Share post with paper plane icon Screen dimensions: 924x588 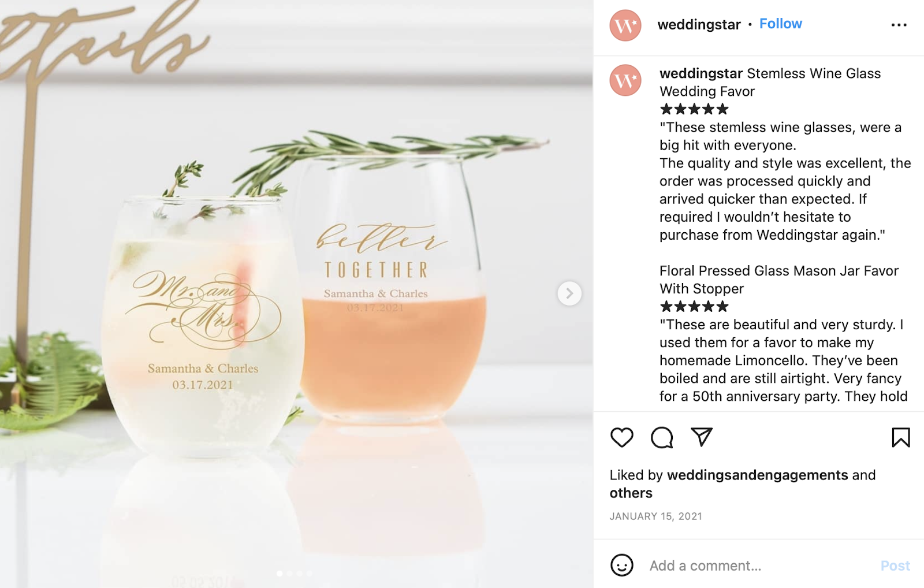(702, 437)
